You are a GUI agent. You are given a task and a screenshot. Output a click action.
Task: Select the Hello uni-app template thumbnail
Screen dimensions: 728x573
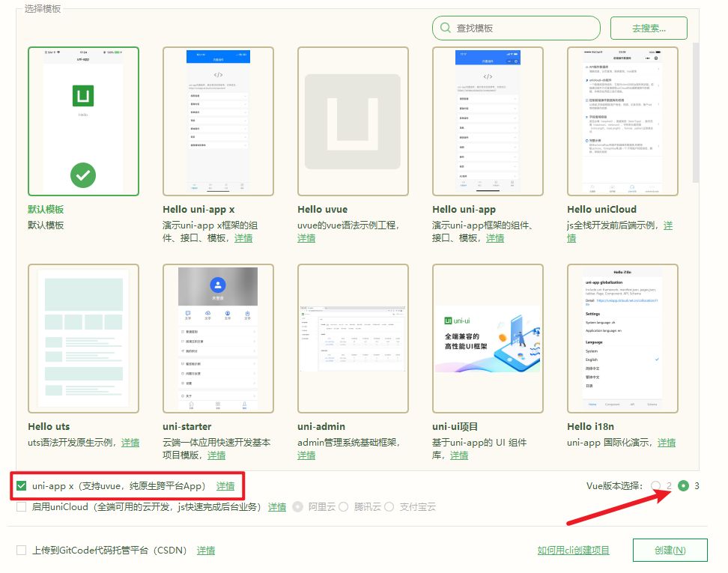pos(488,121)
